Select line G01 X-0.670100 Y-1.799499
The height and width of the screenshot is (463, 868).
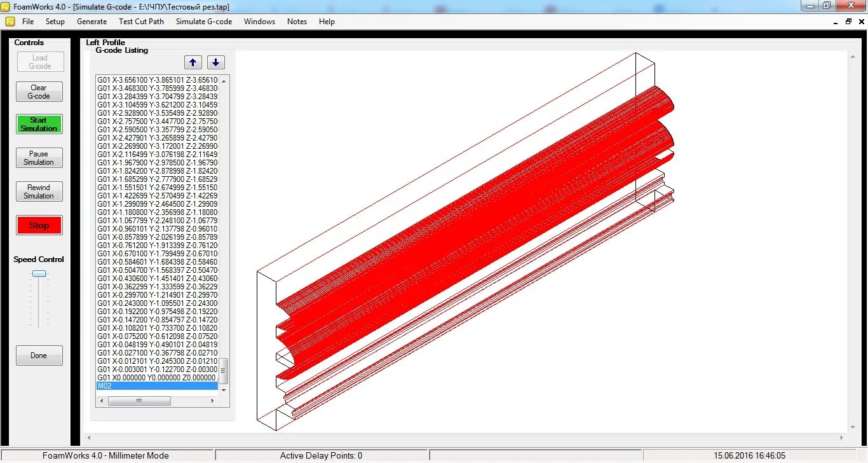pyautogui.click(x=157, y=253)
